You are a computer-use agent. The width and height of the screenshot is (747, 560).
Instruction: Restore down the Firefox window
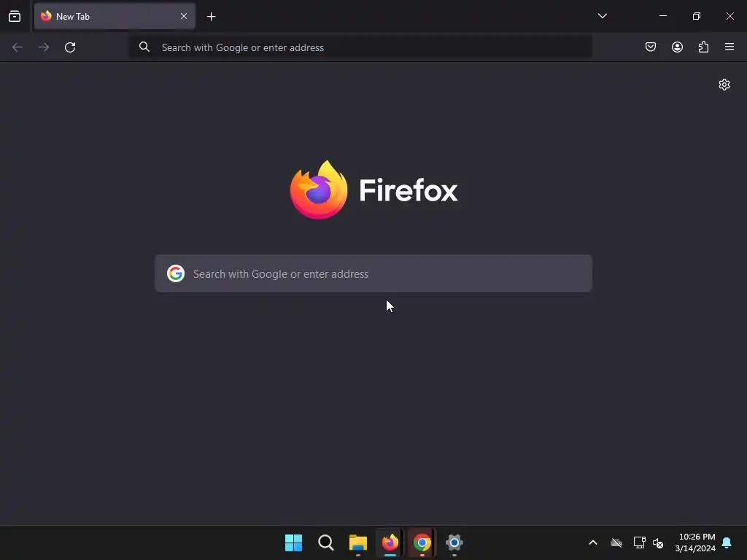coord(697,16)
